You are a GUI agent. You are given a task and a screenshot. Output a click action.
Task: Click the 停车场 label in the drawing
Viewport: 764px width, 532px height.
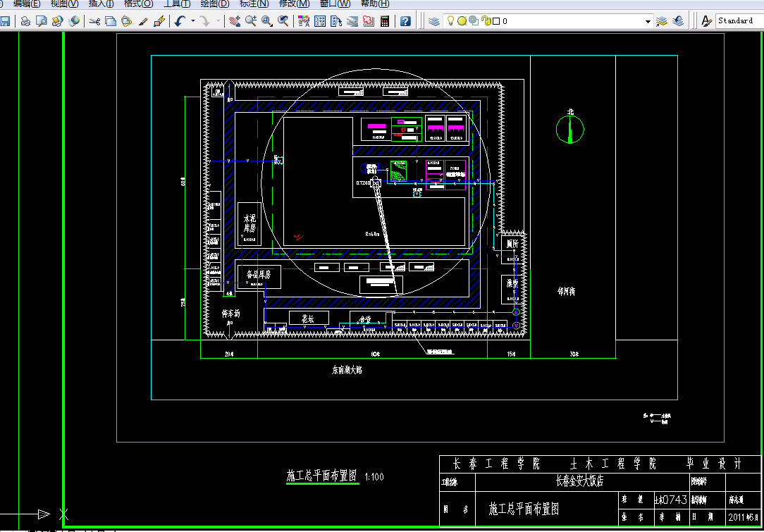click(x=232, y=312)
